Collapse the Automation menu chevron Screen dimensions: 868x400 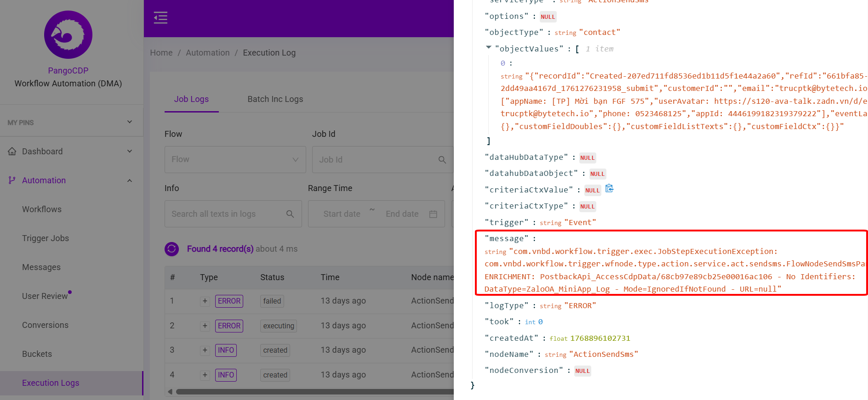tap(129, 180)
